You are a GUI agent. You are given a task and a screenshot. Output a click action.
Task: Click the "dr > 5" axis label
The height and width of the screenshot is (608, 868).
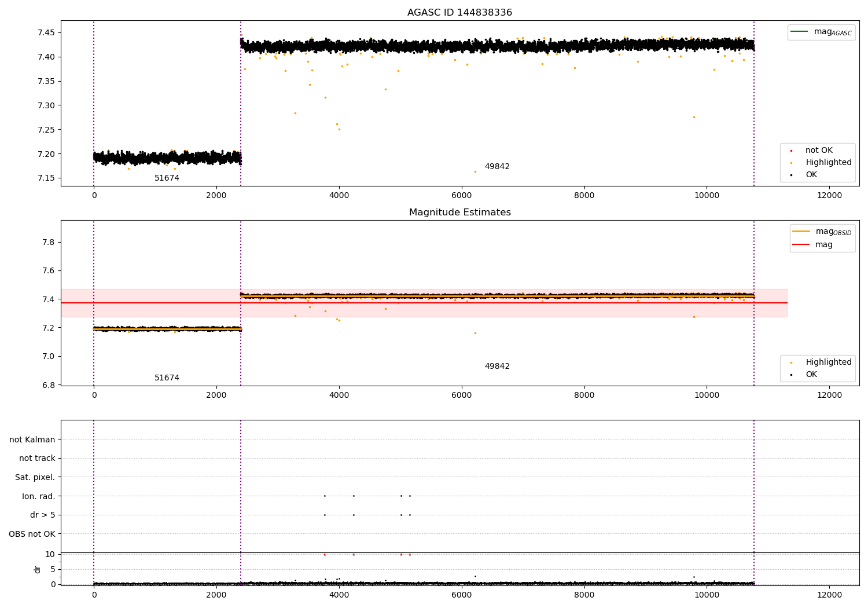[43, 515]
